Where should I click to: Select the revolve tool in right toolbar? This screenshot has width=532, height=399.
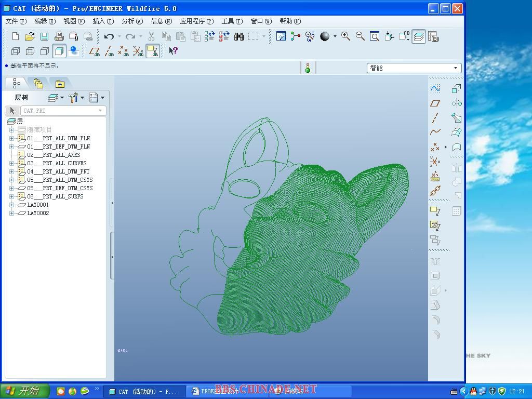tap(456, 103)
